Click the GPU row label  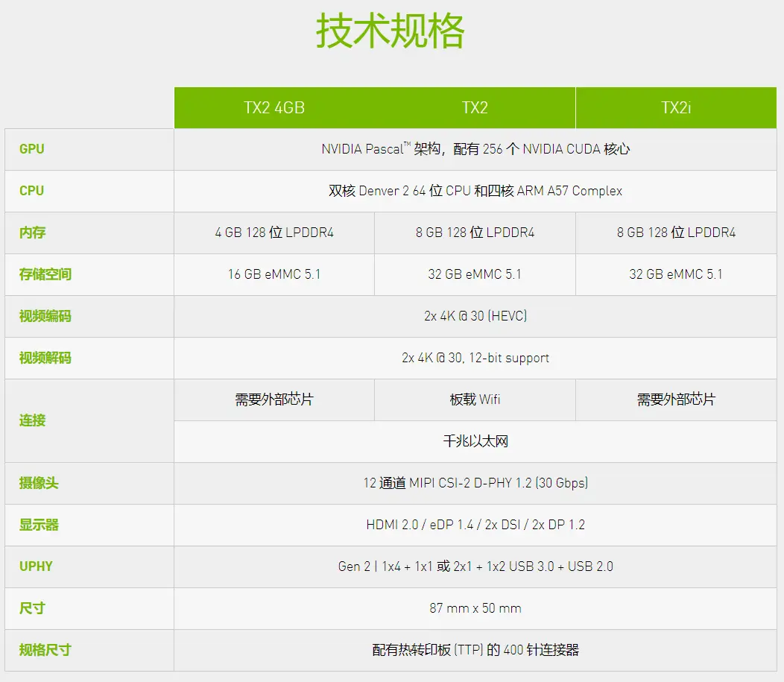coord(31,149)
